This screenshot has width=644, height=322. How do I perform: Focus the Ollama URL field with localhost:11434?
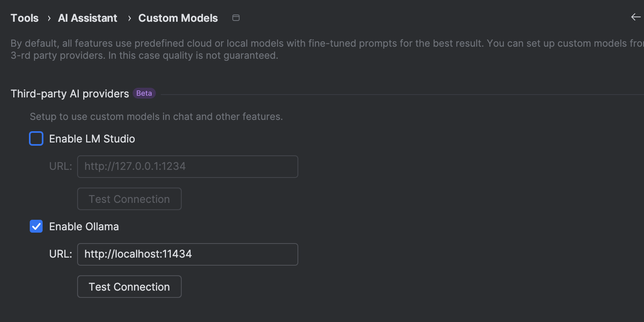[187, 254]
